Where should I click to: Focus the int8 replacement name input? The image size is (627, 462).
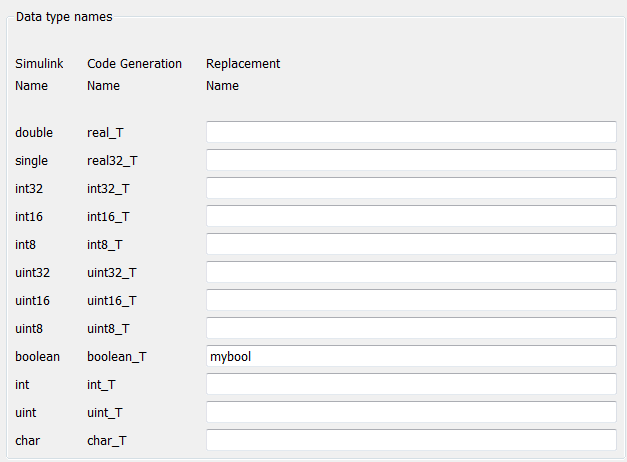pos(411,244)
